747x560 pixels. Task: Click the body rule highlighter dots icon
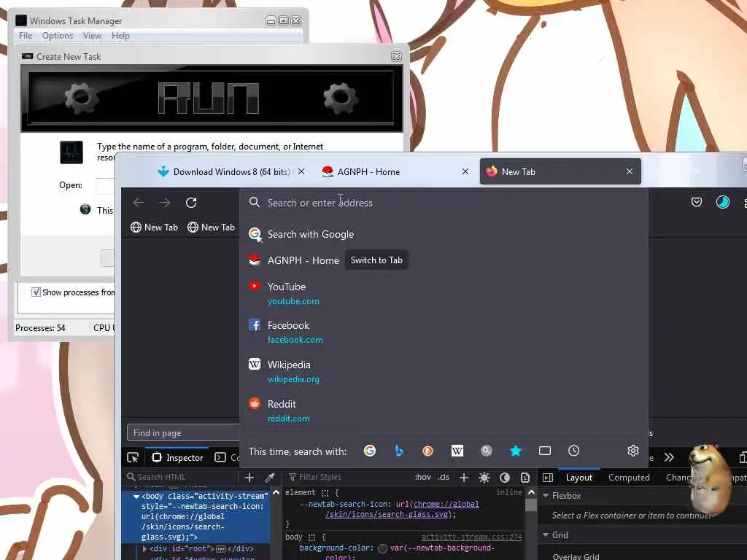(x=311, y=537)
